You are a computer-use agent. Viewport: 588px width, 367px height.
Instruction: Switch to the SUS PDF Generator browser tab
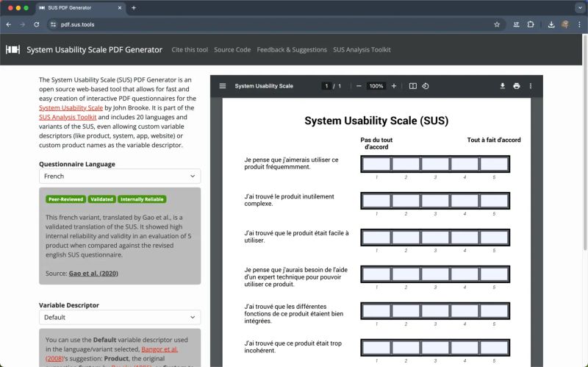[x=81, y=7]
